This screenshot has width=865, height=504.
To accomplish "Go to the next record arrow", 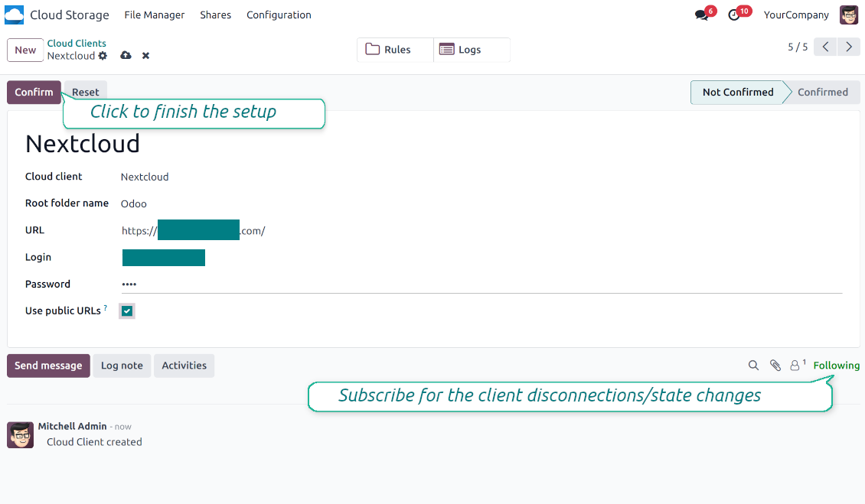I will click(848, 47).
